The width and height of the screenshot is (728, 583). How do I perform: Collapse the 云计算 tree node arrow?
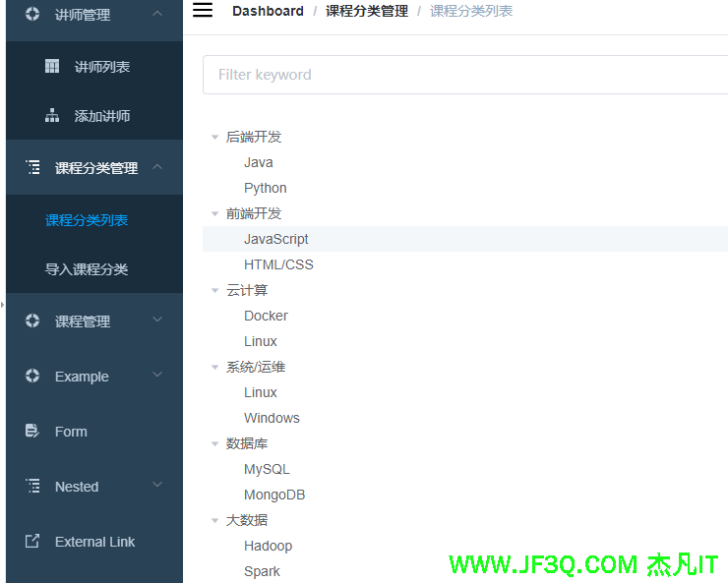coord(215,291)
